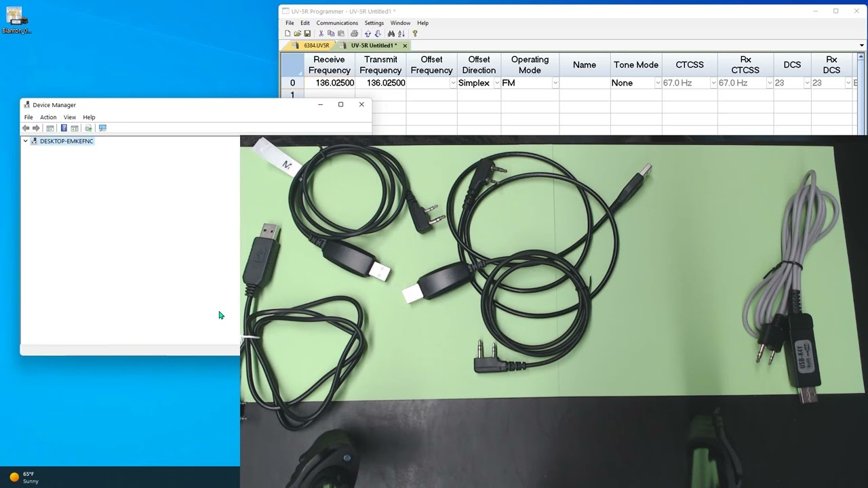Select row header 1 in channel table
Viewport: 868px width, 488px height.
(x=292, y=95)
